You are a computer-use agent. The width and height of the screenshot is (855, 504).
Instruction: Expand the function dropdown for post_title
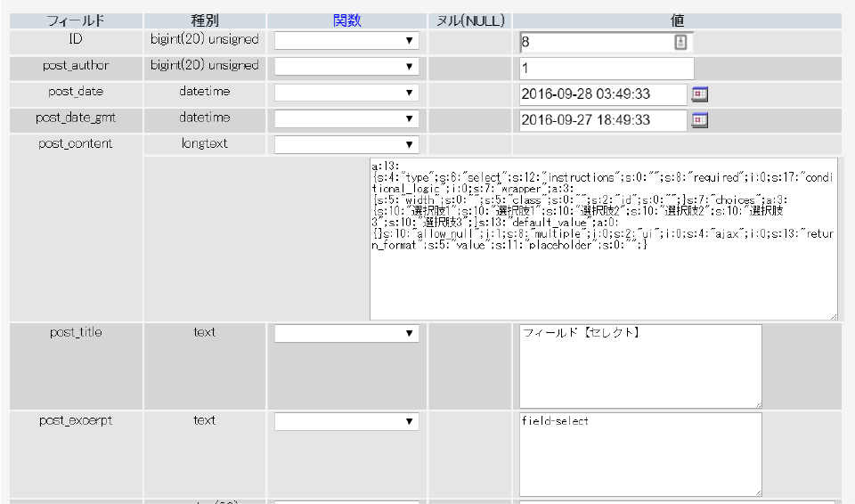tap(346, 333)
